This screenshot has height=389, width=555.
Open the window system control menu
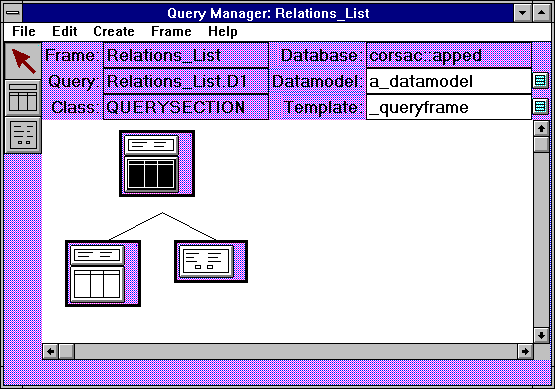pyautogui.click(x=13, y=13)
